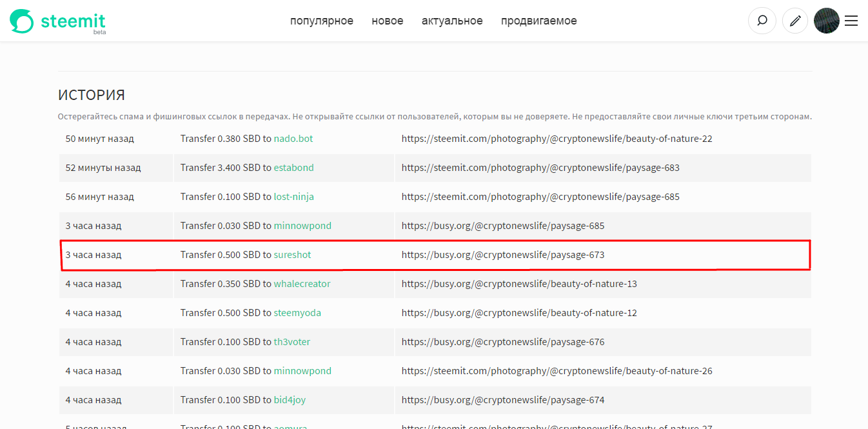This screenshot has height=429, width=868.
Task: Open the sureshot account link
Action: coord(293,255)
